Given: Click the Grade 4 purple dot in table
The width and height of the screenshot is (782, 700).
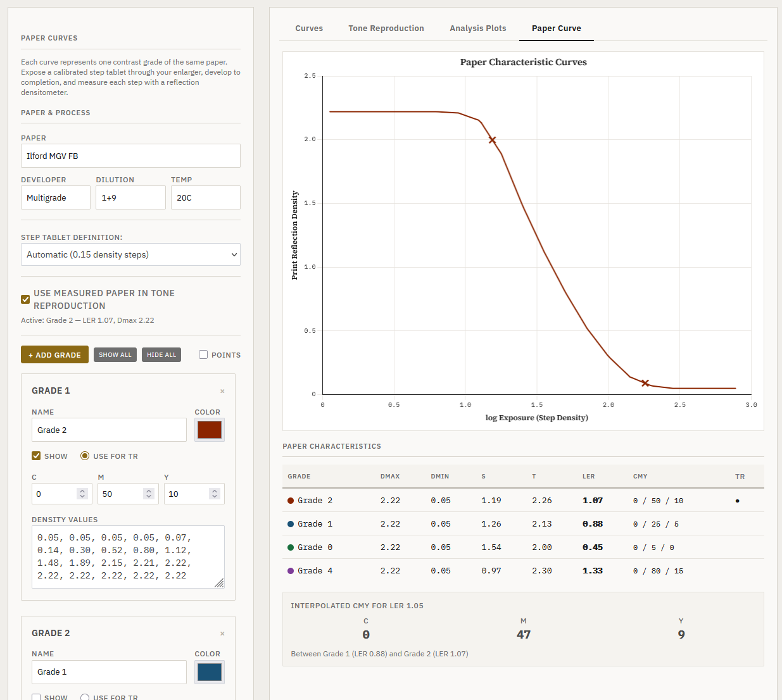Looking at the screenshot, I should pyautogui.click(x=291, y=571).
